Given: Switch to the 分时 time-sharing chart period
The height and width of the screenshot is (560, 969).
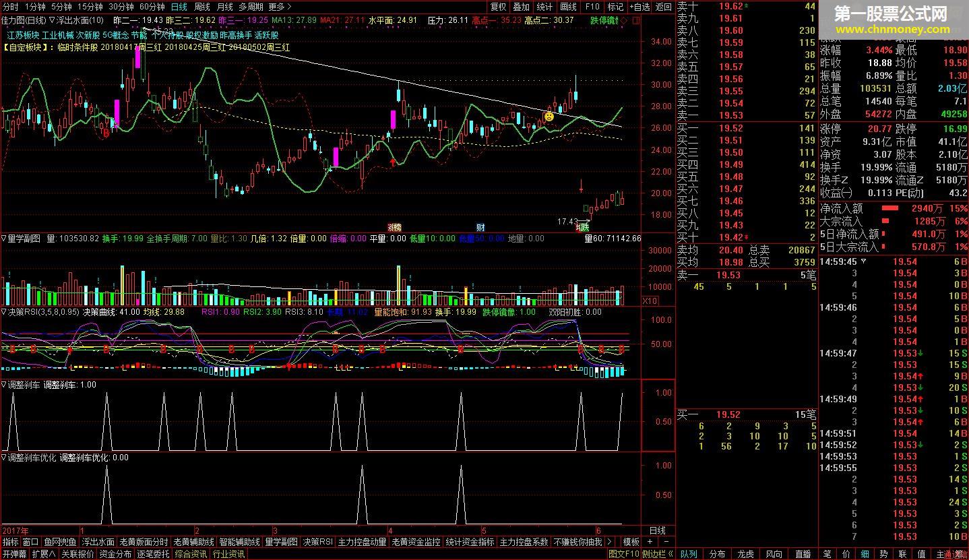Looking at the screenshot, I should (x=11, y=7).
